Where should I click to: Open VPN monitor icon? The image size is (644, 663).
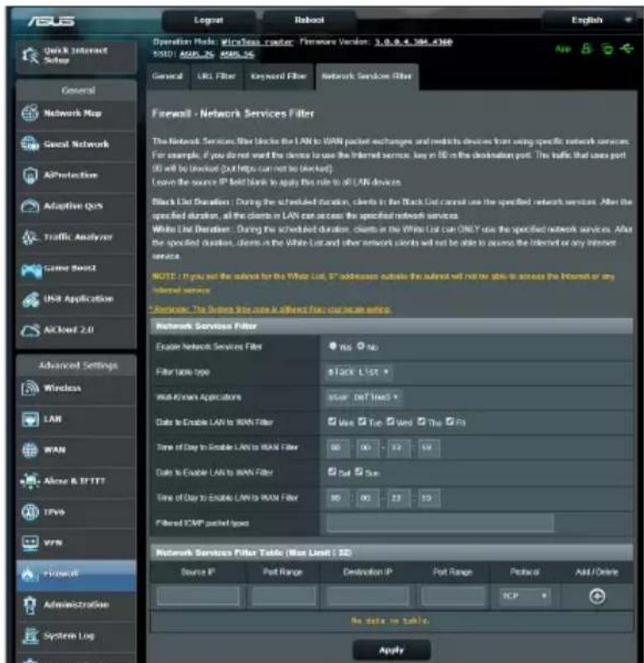click(x=30, y=543)
